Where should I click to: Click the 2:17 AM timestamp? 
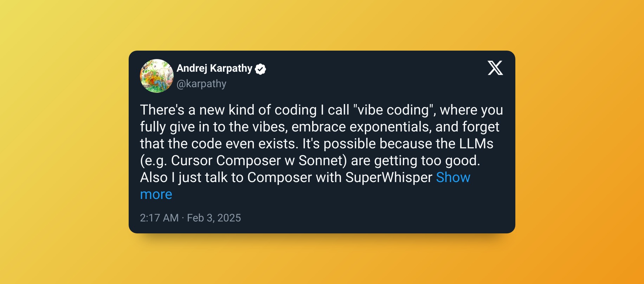tap(159, 218)
